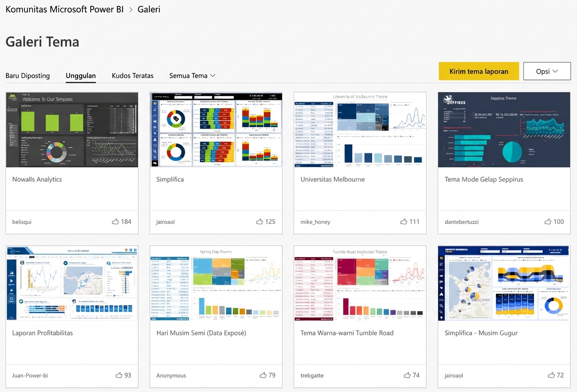Switch to the Baru Diposting tab
Screen dimensions: 577x392
(x=28, y=76)
